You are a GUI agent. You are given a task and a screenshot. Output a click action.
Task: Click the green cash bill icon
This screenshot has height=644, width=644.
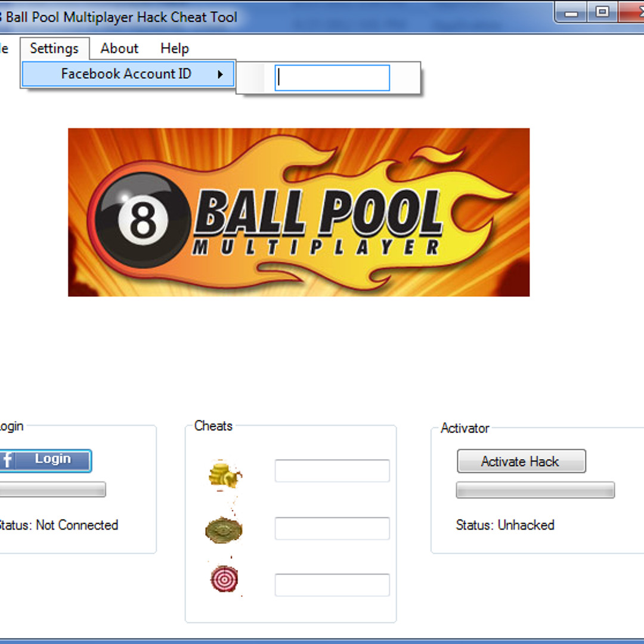point(224,530)
